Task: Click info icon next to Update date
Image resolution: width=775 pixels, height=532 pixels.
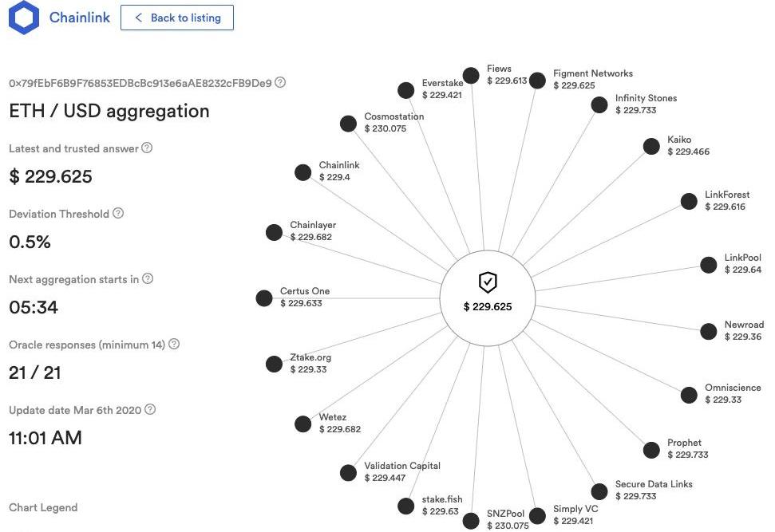Action: tap(150, 410)
